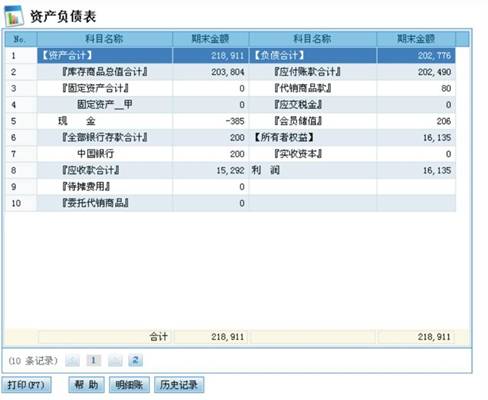Click the left 科目名称 column header

[x=105, y=39]
